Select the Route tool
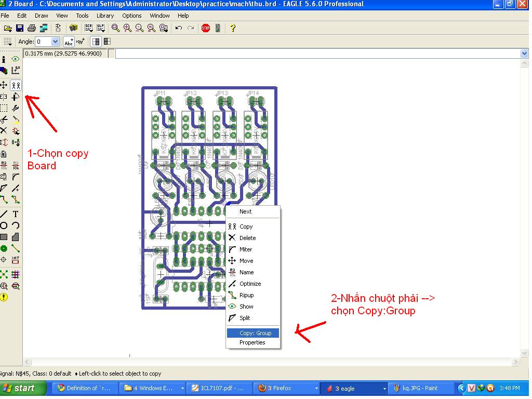This screenshot has width=532, height=399. [4, 199]
